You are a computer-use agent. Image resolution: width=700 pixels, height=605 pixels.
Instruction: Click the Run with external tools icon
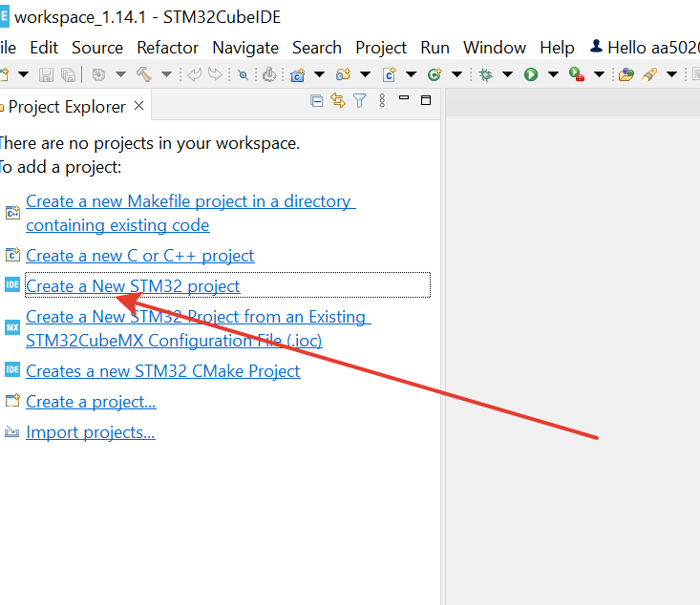576,74
